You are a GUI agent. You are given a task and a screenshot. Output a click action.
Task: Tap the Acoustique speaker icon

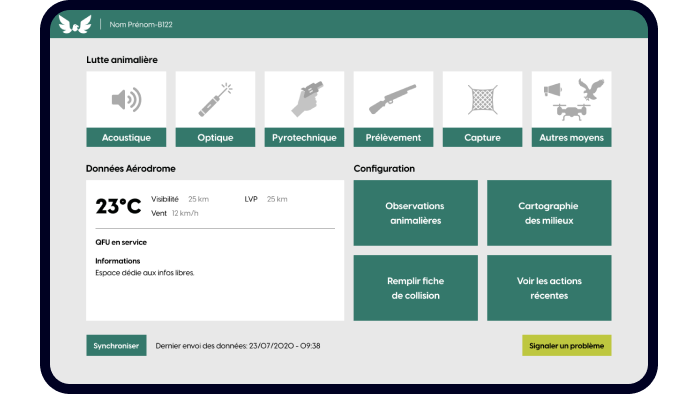pos(126,100)
